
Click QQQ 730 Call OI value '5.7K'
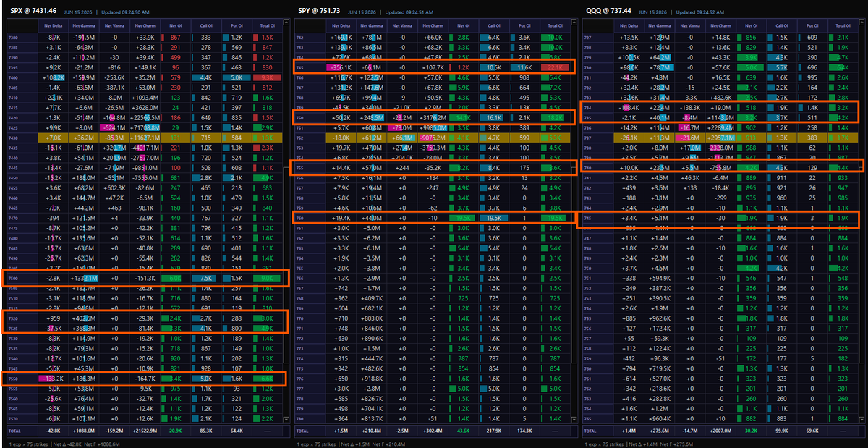[781, 67]
